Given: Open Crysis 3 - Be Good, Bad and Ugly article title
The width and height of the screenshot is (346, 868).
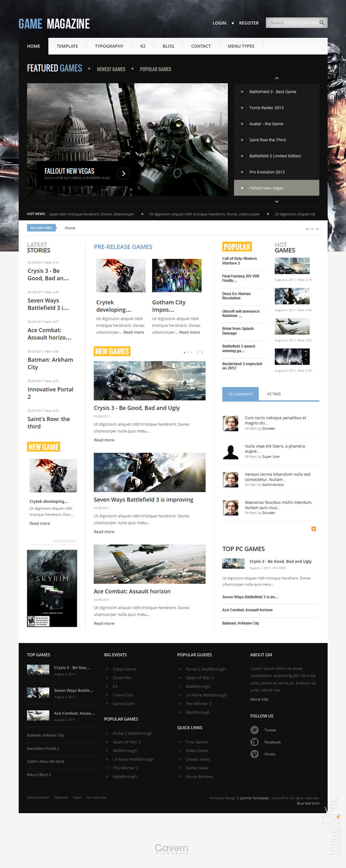Looking at the screenshot, I should (x=136, y=408).
